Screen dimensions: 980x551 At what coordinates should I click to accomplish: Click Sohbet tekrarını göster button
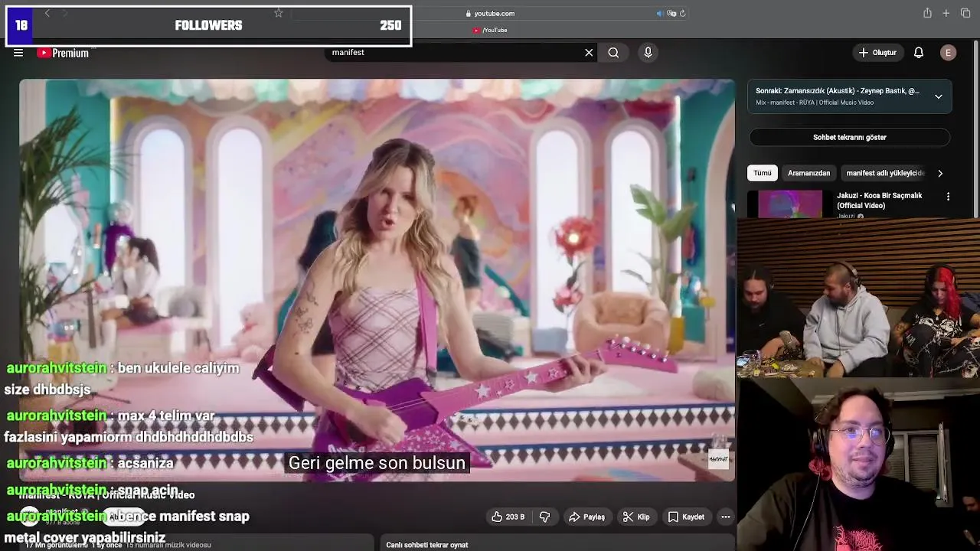[x=850, y=137]
